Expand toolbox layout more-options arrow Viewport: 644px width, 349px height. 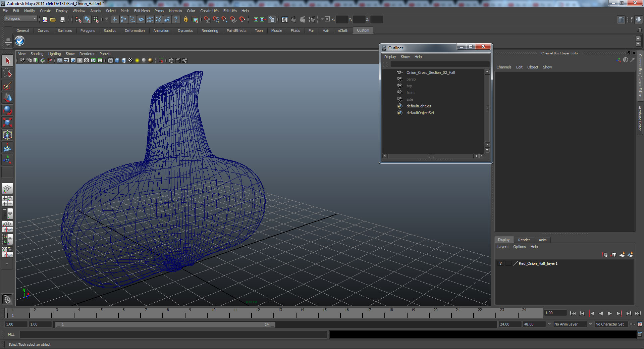click(7, 264)
